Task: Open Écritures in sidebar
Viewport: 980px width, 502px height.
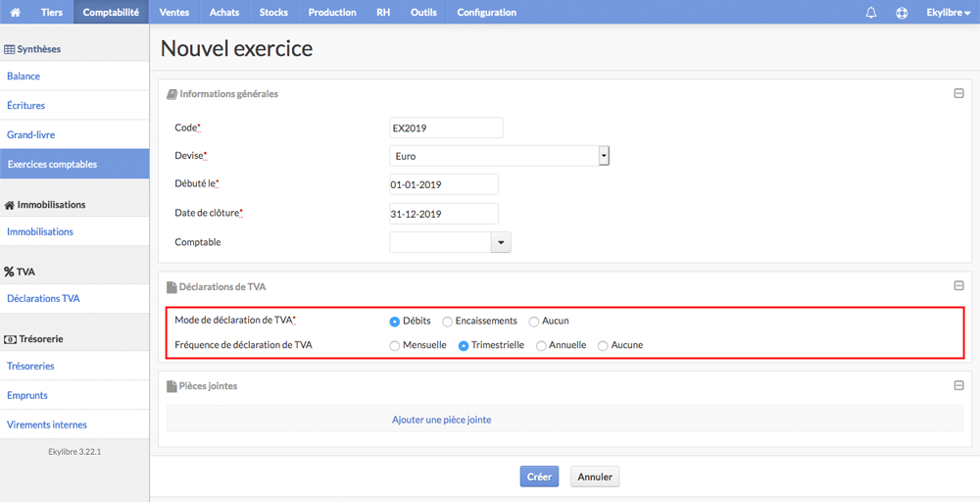Action: point(74,105)
